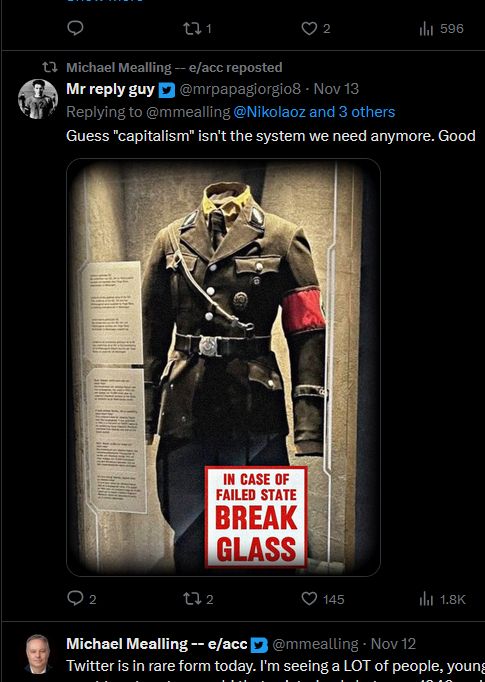Open Mr reply guy's profile avatar
Screen dimensions: 485x682
point(38,99)
